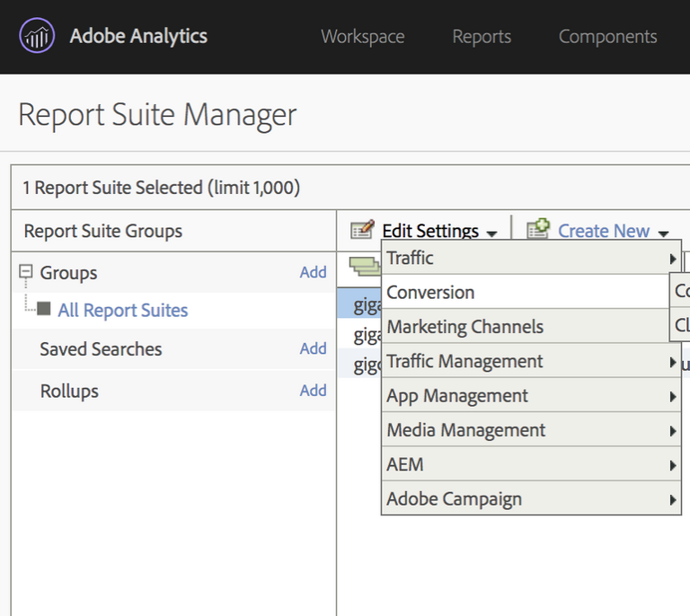Open the Create New dropdown arrow

click(x=664, y=233)
